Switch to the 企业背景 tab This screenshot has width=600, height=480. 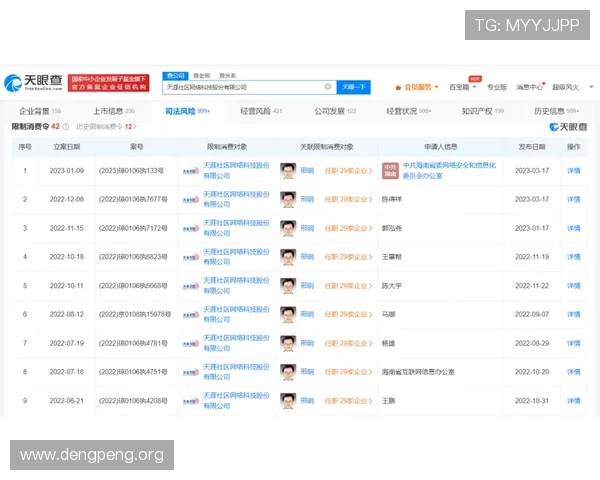tap(40, 111)
